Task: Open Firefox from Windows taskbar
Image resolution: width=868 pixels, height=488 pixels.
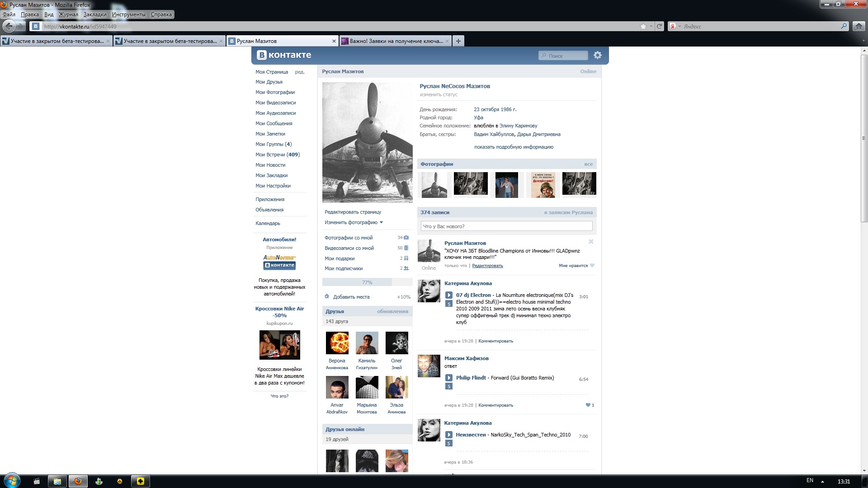Action: tap(78, 481)
